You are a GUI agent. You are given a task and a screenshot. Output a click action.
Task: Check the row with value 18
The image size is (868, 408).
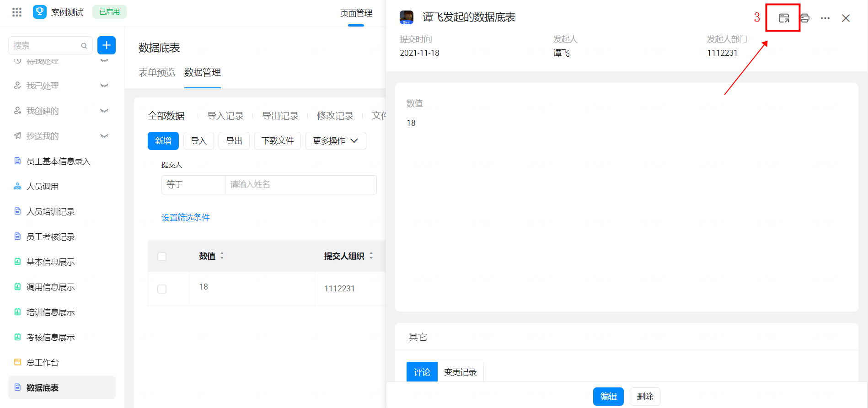(x=162, y=289)
